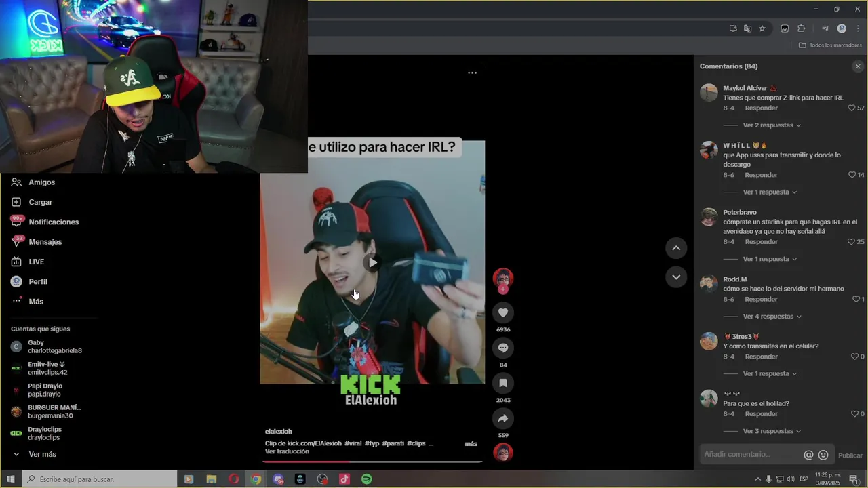Insert a mention with the @ icon

pyautogui.click(x=808, y=455)
